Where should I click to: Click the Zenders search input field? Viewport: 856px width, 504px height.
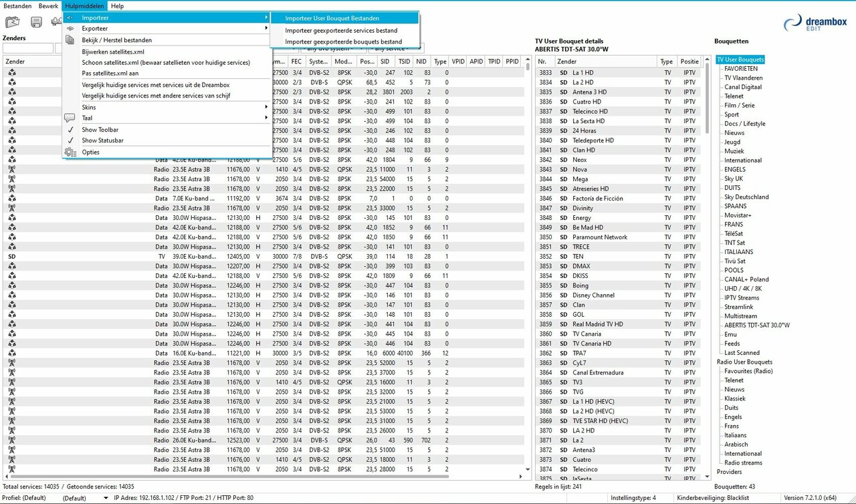point(28,49)
